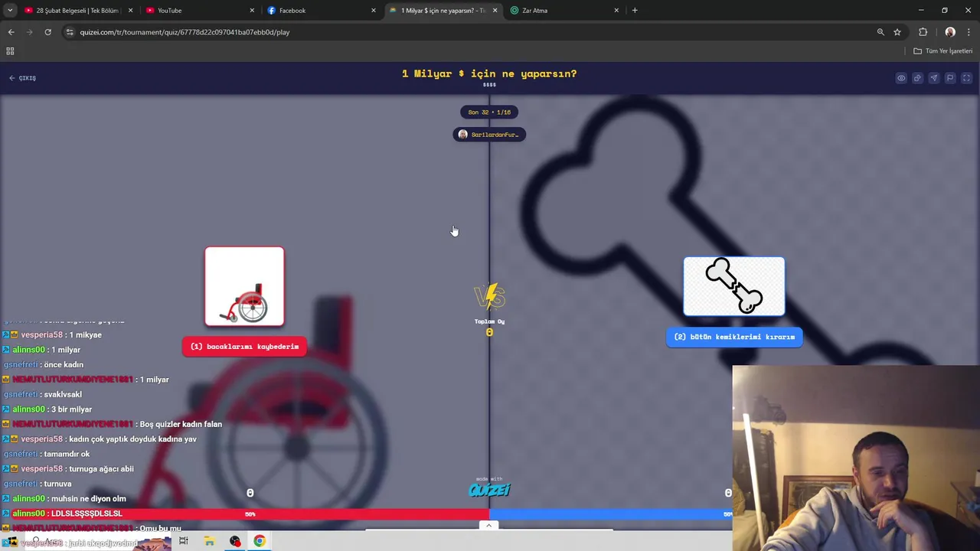Open File Explorer from the taskbar
Viewport: 980px width, 551px height.
(209, 541)
